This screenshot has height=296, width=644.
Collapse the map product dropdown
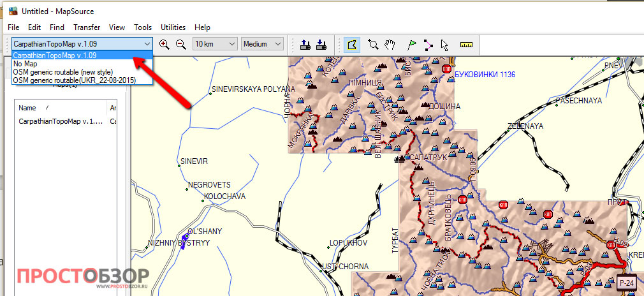tap(147, 44)
